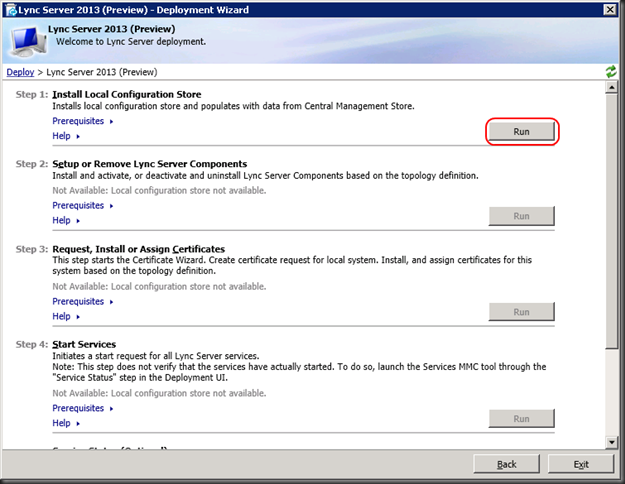Screen dimensions: 625x484
Task: Open the Deploy breadcrumb link
Action: coord(20,72)
